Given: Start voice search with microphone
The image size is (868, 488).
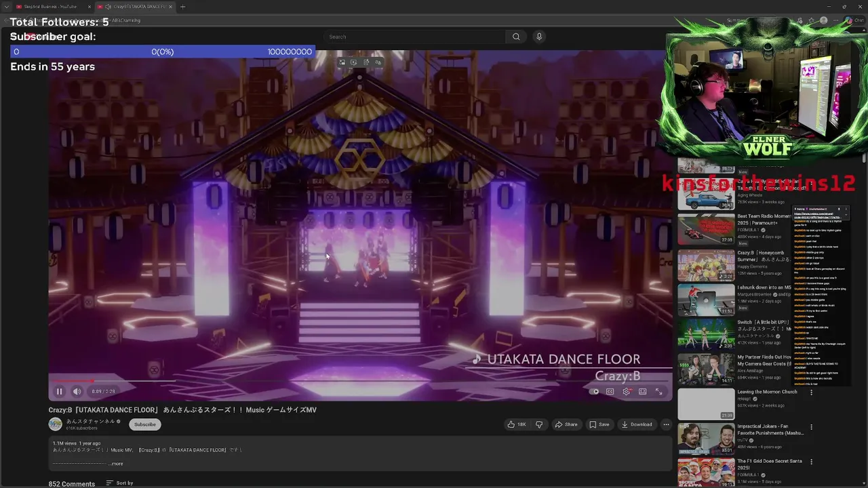Looking at the screenshot, I should pos(539,37).
